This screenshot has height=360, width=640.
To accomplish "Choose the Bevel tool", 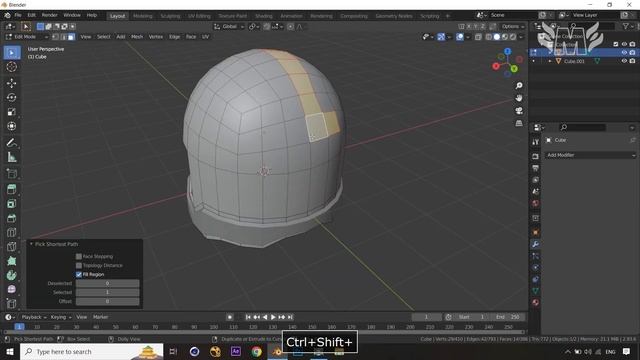I will (x=11, y=218).
